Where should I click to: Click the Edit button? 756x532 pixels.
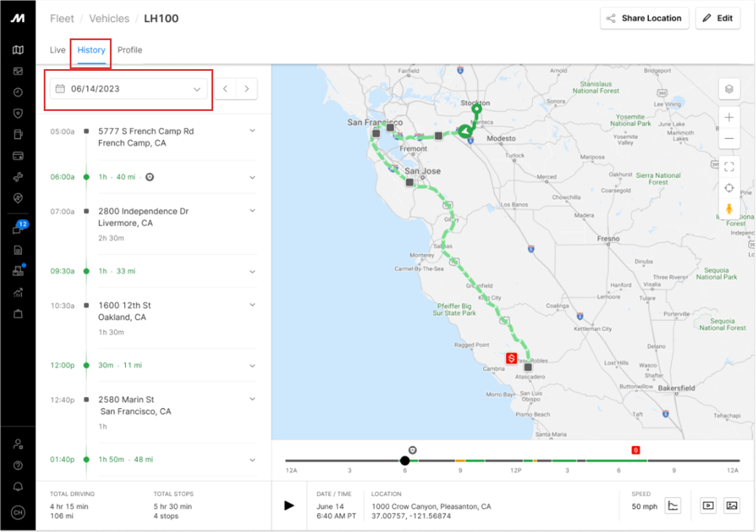[x=718, y=18]
